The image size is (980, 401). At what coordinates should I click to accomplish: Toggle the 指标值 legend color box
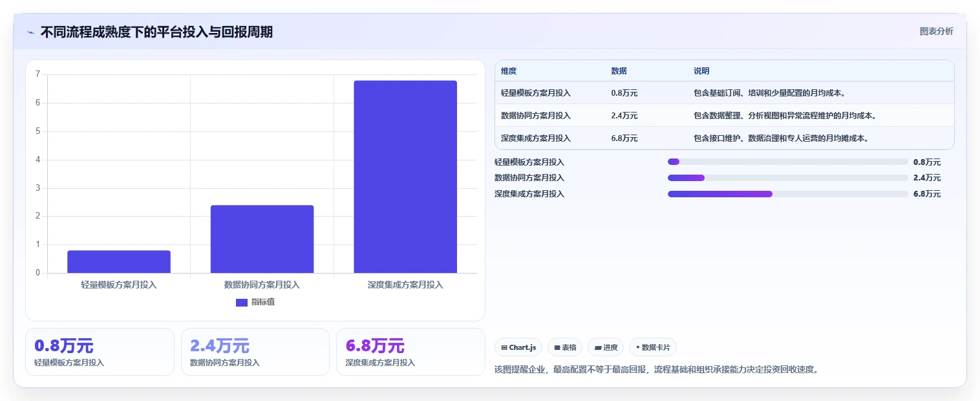tap(242, 302)
